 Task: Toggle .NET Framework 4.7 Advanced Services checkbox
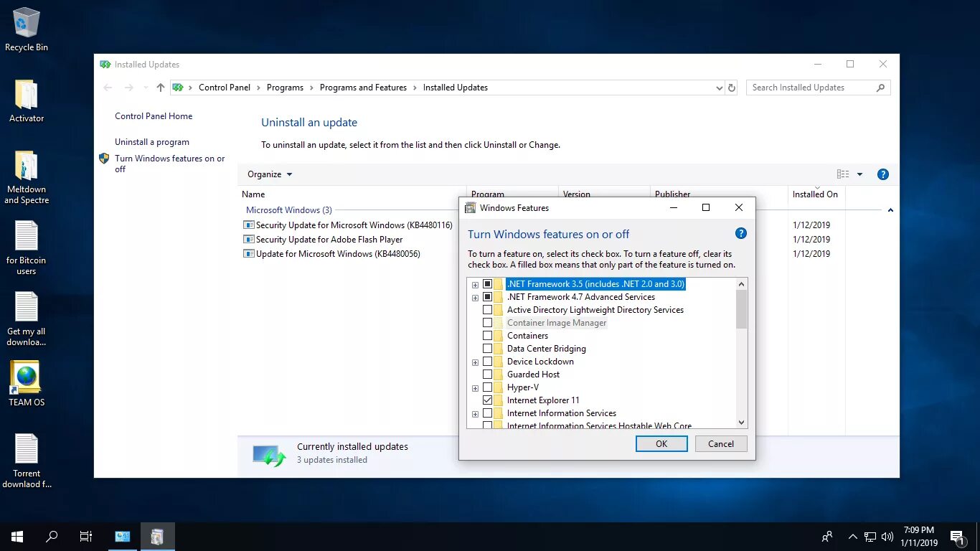coord(488,297)
